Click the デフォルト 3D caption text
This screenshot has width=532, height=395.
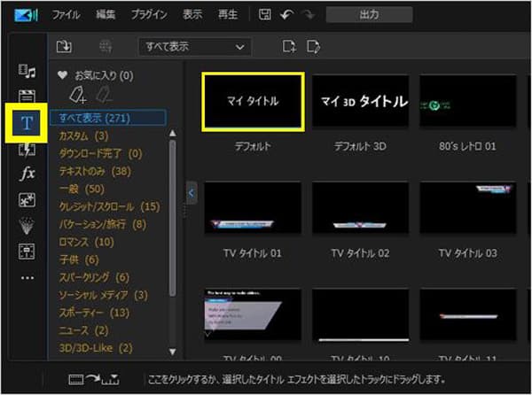(360, 146)
